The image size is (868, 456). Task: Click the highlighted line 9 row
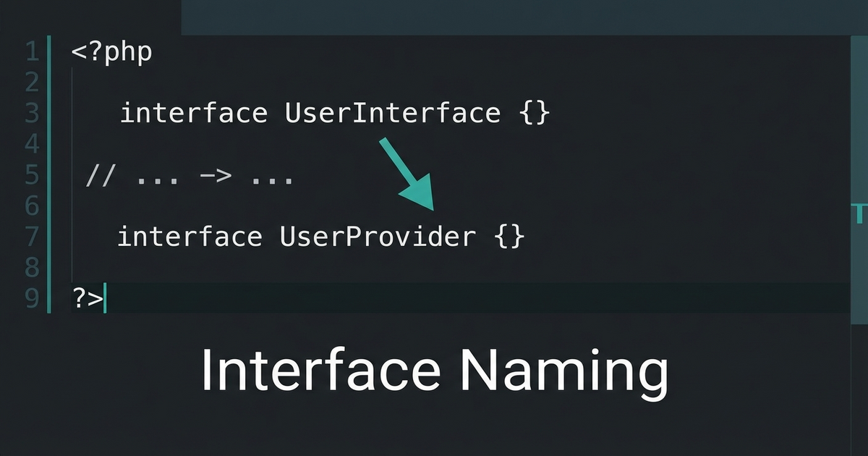(434, 297)
